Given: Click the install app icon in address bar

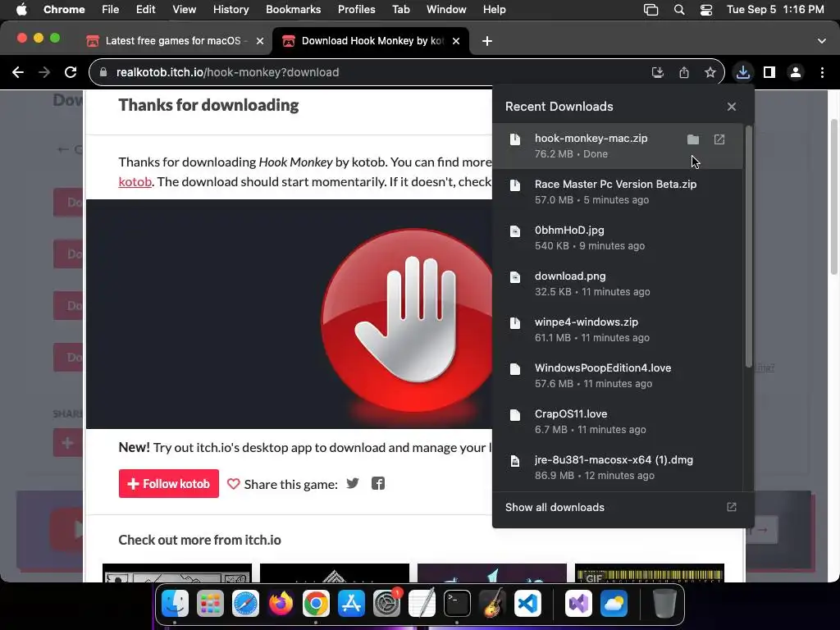Looking at the screenshot, I should tap(657, 72).
